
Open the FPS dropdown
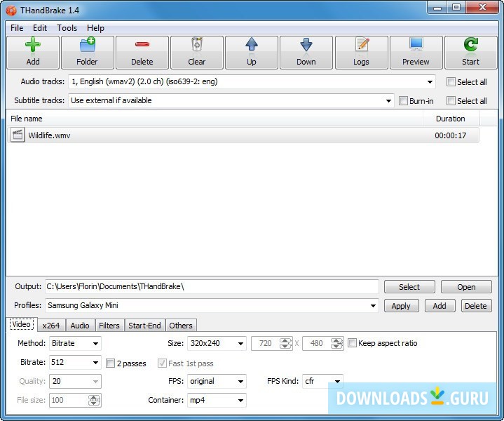point(240,382)
